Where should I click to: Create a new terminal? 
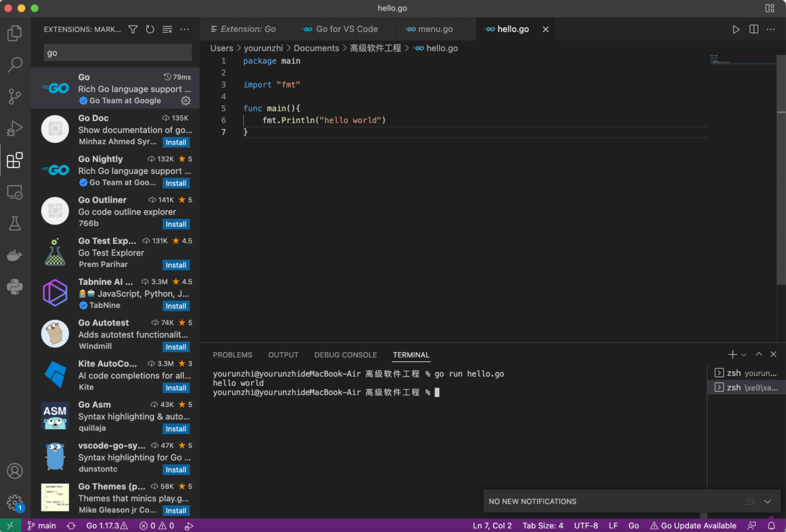click(733, 354)
